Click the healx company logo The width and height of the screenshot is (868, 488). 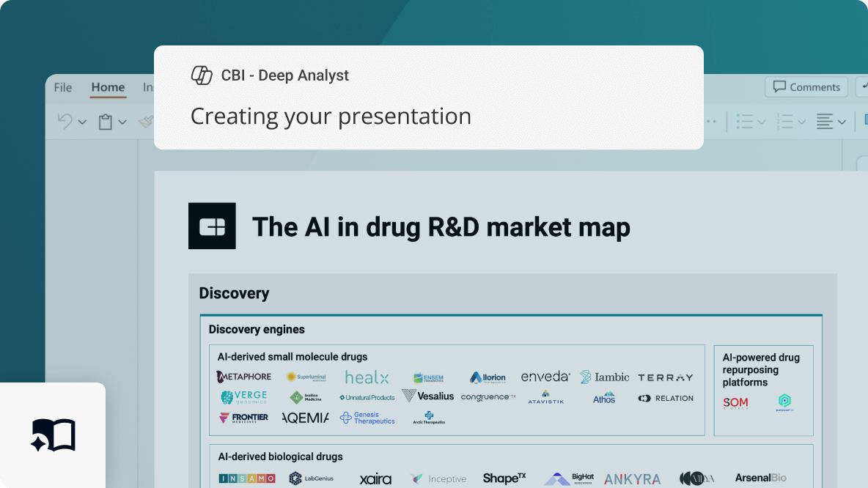367,377
